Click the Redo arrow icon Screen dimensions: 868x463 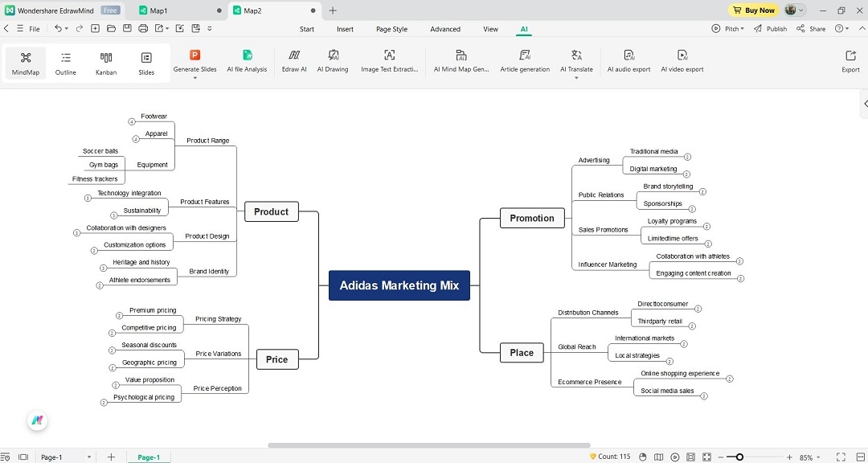[79, 28]
